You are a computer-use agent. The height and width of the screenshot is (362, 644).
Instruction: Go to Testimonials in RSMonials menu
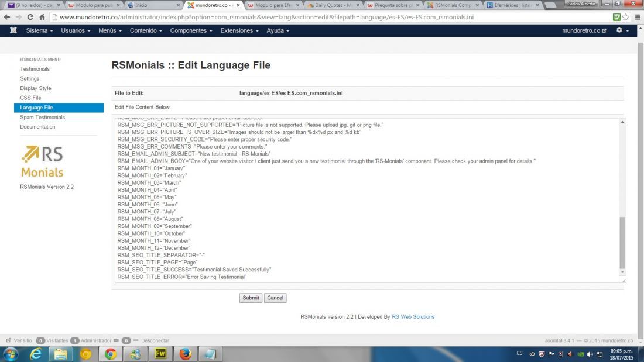[x=35, y=69]
